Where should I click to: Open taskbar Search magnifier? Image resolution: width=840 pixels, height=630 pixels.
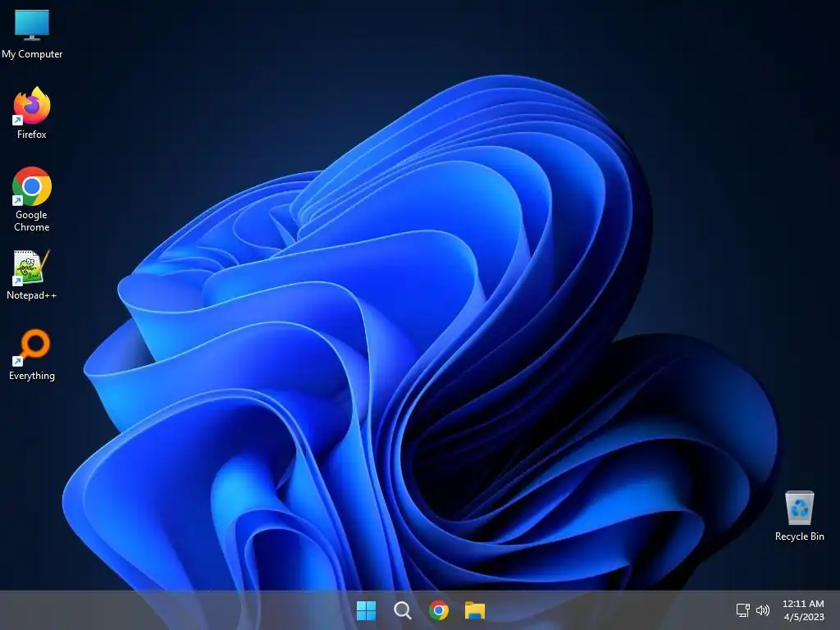click(402, 610)
